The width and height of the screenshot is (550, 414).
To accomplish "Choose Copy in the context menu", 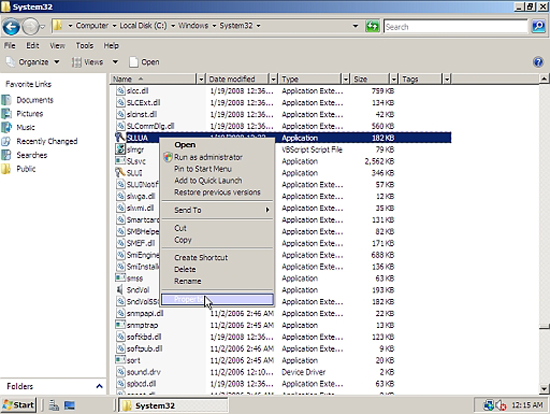I will [217, 240].
